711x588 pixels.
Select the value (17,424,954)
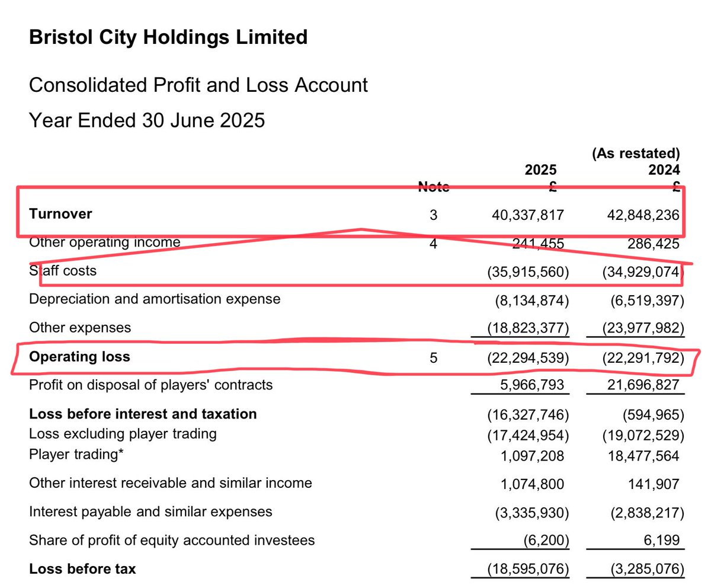tap(527, 436)
